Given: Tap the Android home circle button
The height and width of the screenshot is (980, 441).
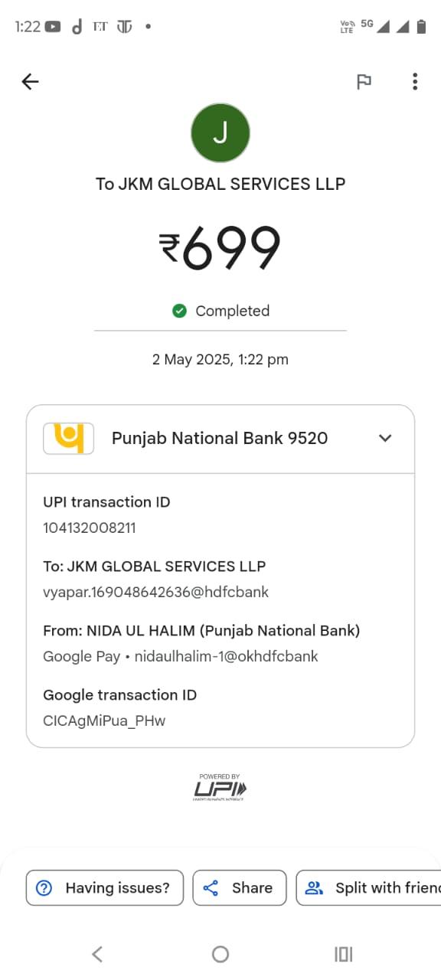Looking at the screenshot, I should tap(220, 953).
